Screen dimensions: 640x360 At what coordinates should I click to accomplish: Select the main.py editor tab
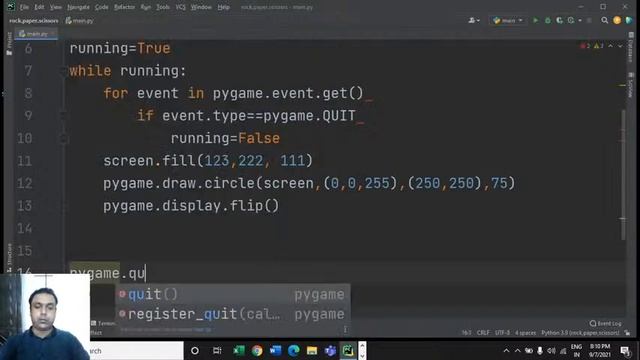[36, 34]
